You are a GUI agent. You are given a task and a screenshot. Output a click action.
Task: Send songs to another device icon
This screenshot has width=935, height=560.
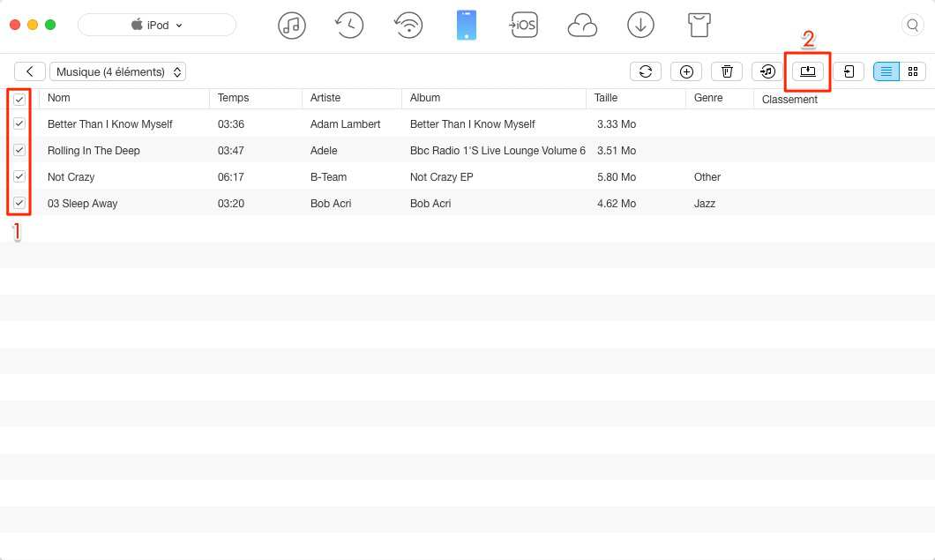point(849,71)
